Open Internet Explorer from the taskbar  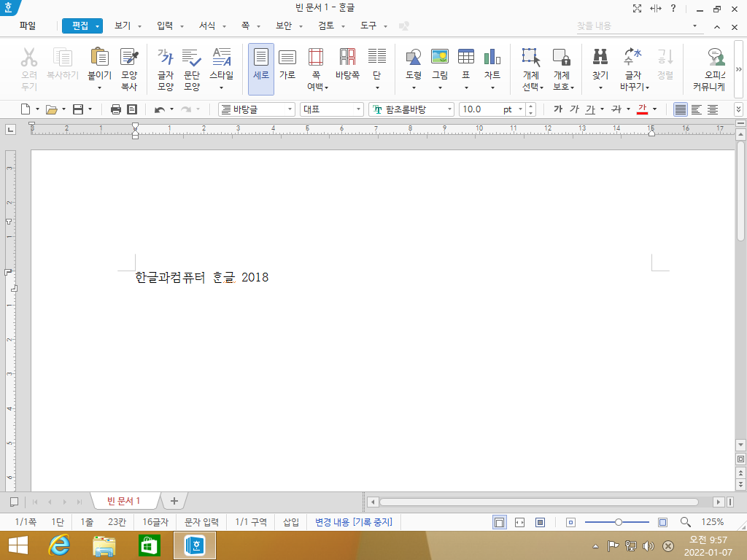coord(59,545)
